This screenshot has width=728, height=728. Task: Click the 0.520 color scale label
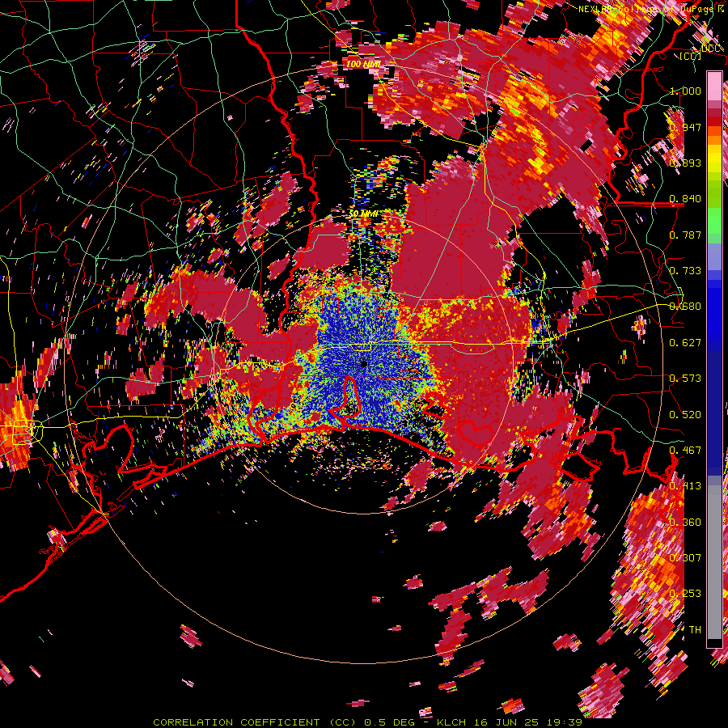pos(685,415)
